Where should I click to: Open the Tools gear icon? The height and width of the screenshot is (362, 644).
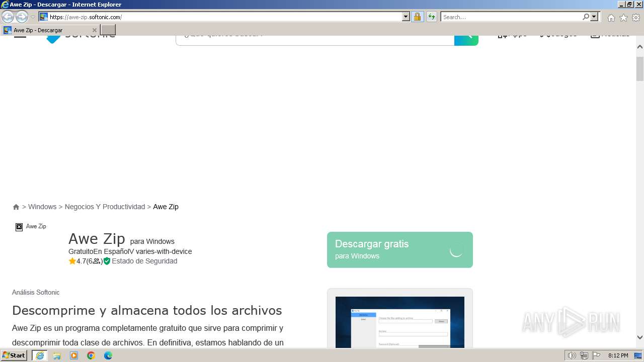pyautogui.click(x=636, y=18)
